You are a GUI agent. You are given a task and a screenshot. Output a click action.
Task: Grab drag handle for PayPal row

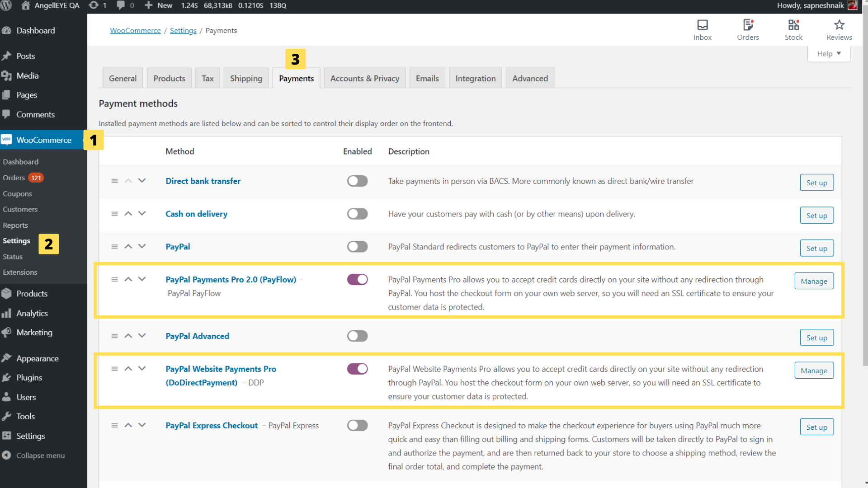pyautogui.click(x=114, y=246)
